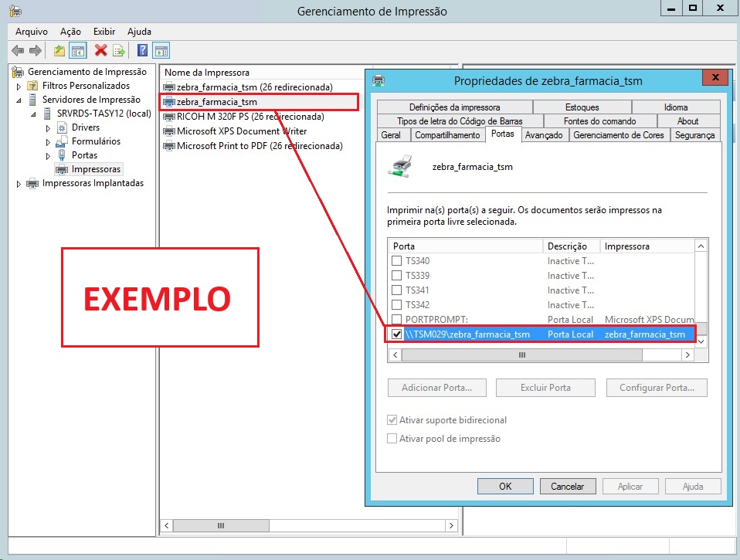Collapse the Servidores de Impressão node
This screenshot has height=560, width=740.
tap(19, 100)
